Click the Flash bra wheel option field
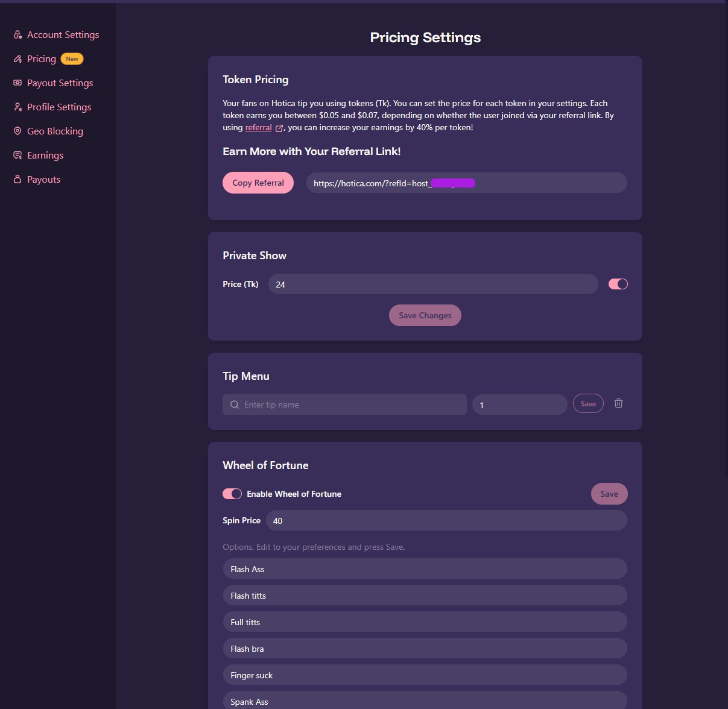Screen dimensions: 728x709 tap(425, 648)
